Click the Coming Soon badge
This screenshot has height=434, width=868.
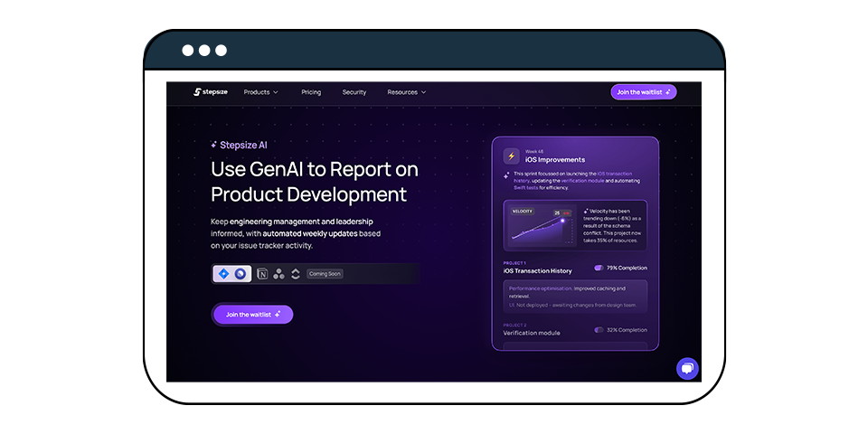pos(325,273)
